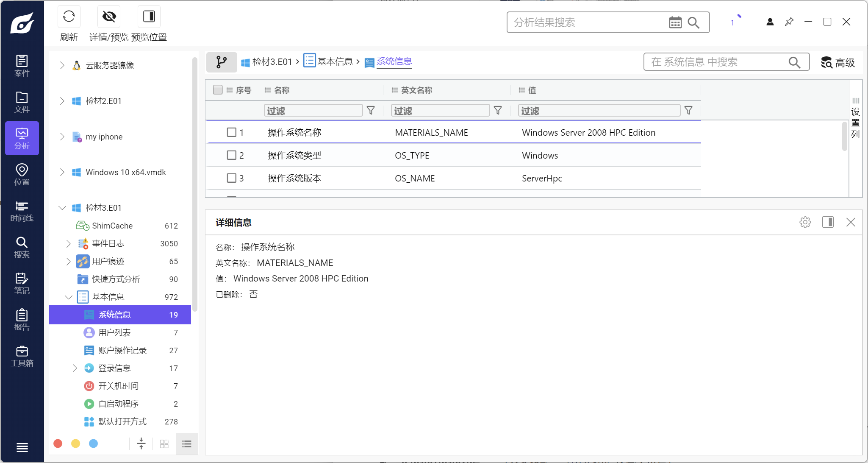
Task: Click the task notification indicator showing 1
Action: click(735, 20)
